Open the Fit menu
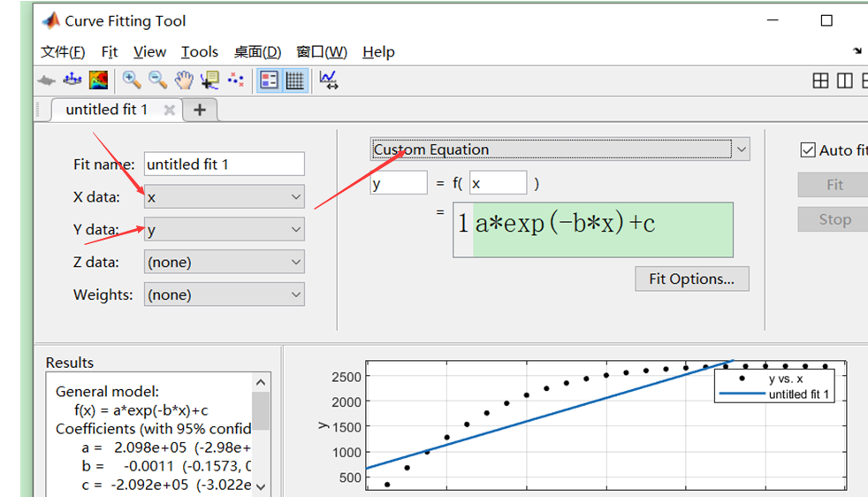 point(110,52)
